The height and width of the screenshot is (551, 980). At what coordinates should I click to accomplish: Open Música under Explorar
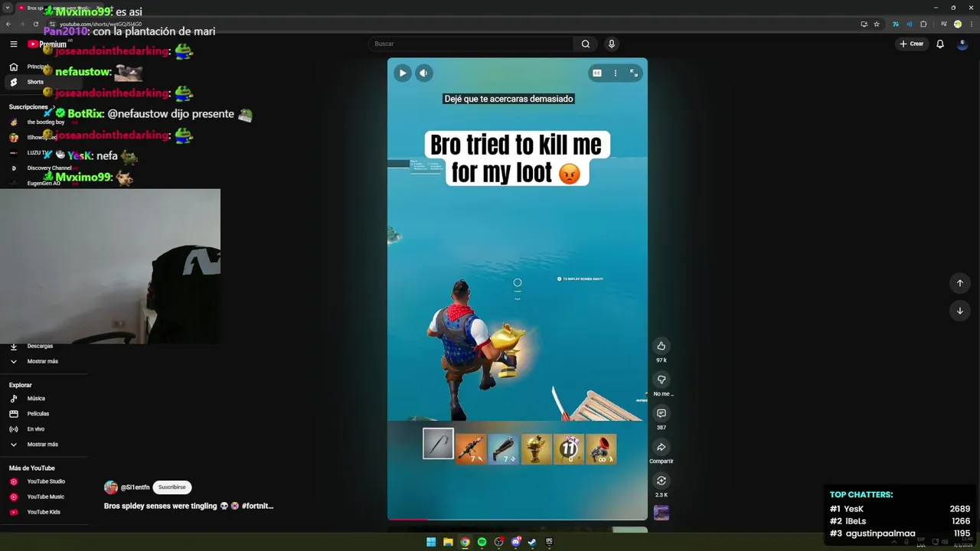click(x=36, y=399)
